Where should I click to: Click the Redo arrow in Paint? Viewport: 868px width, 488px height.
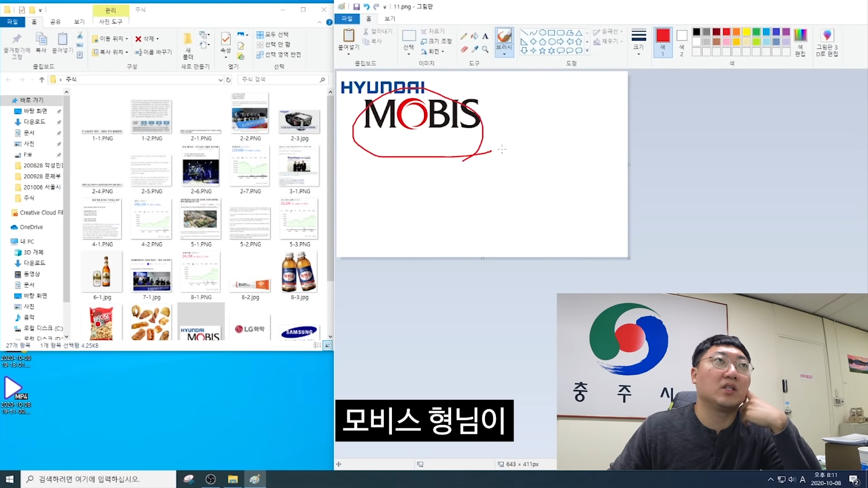pos(376,7)
